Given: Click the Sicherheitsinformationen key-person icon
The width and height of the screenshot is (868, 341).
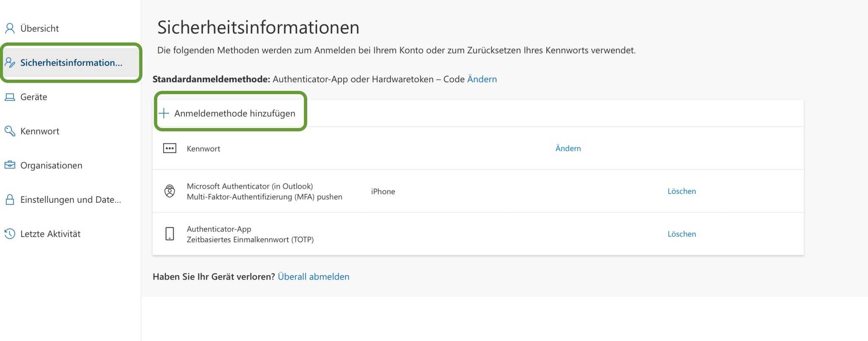Looking at the screenshot, I should tap(10, 63).
